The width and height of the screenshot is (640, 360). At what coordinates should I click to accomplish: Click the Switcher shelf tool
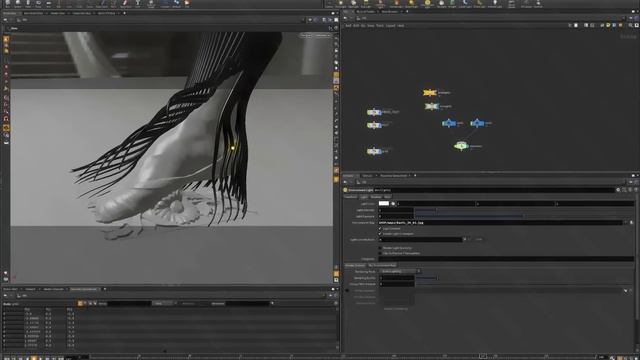pos(538,4)
